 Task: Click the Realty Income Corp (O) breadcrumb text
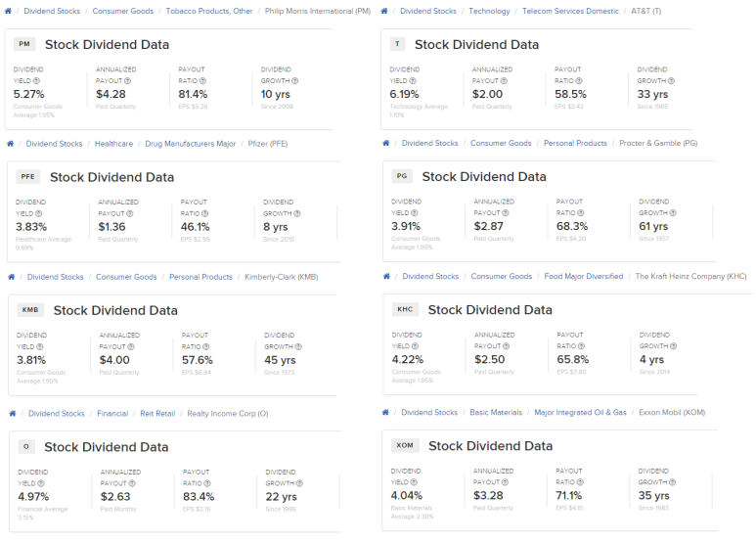[228, 413]
